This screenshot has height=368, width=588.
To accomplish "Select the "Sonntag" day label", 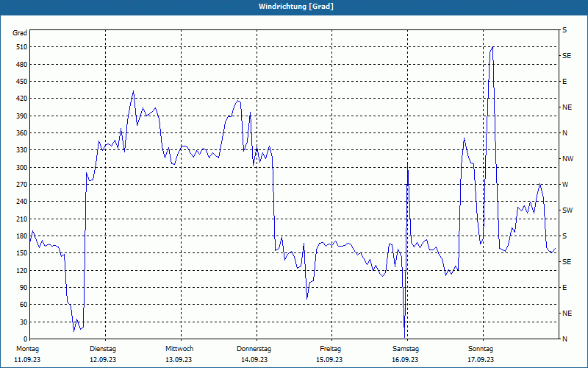I will (x=481, y=349).
